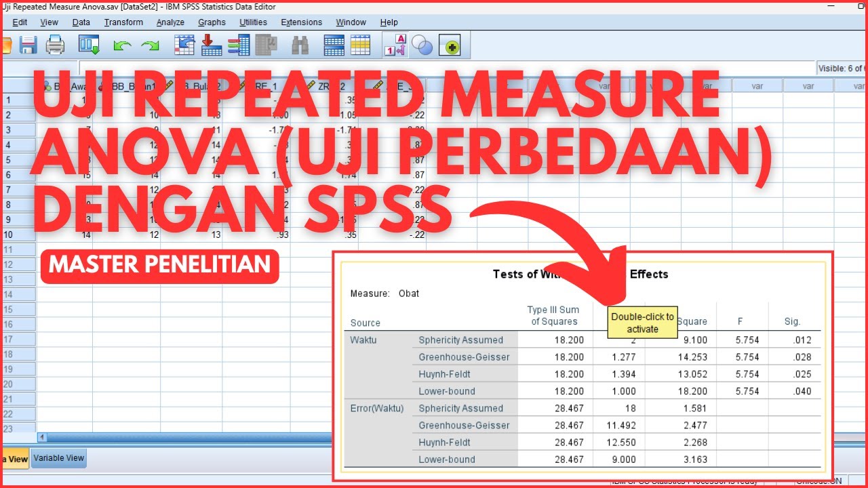Open the Window menu
The width and height of the screenshot is (868, 488).
click(351, 22)
